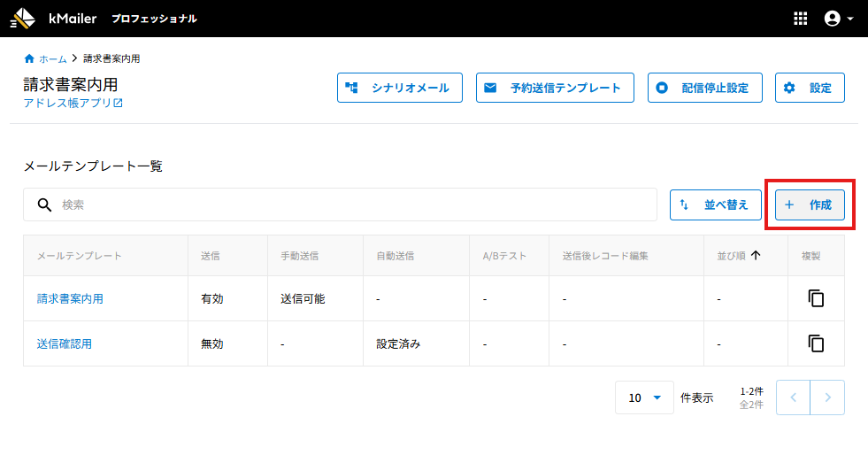The image size is (868, 463).
Task: Open 配信停止設定 page
Action: (704, 88)
